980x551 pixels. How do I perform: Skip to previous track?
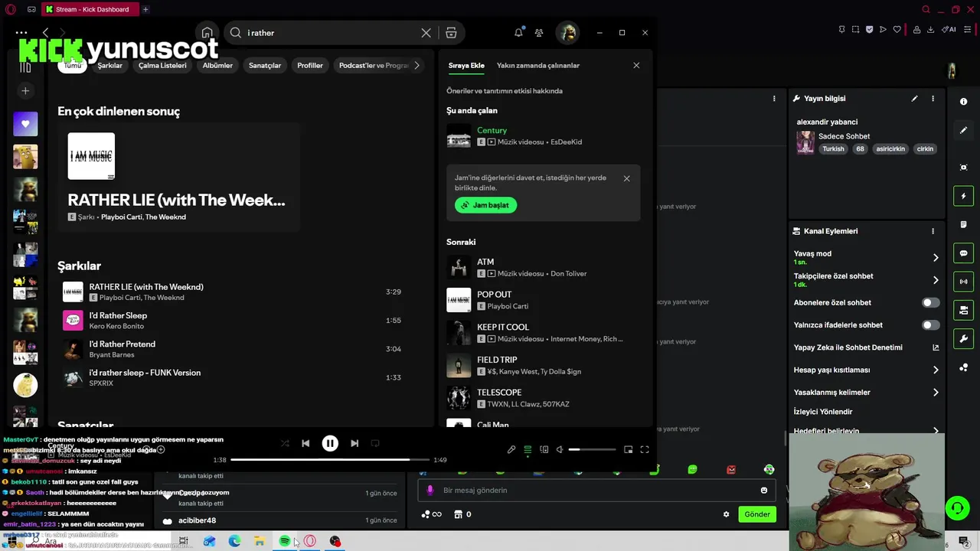[305, 443]
